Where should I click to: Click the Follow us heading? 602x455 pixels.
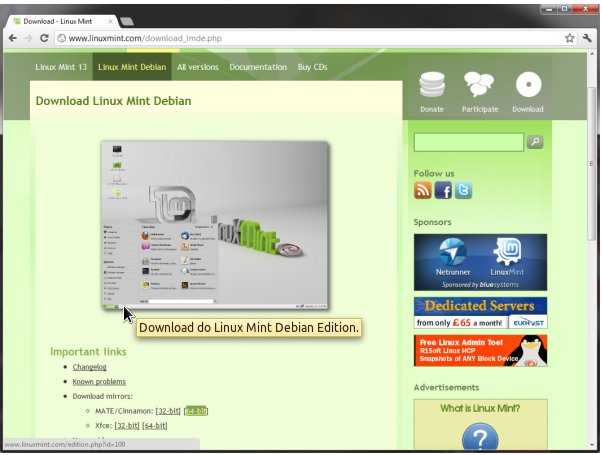click(x=434, y=174)
